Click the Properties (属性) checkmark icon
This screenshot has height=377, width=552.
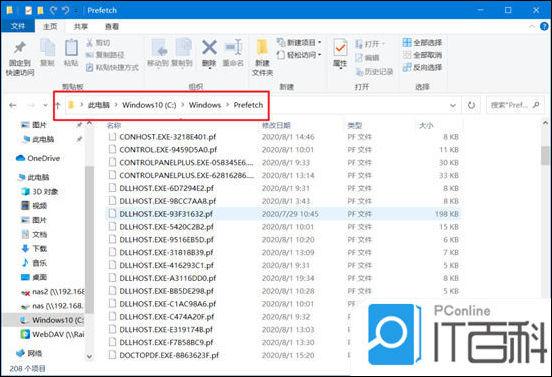point(340,48)
